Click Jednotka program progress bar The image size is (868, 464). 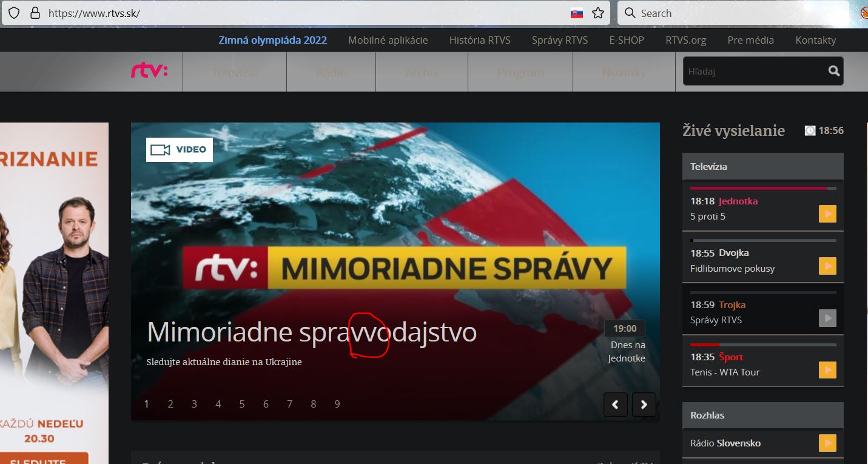tap(763, 189)
